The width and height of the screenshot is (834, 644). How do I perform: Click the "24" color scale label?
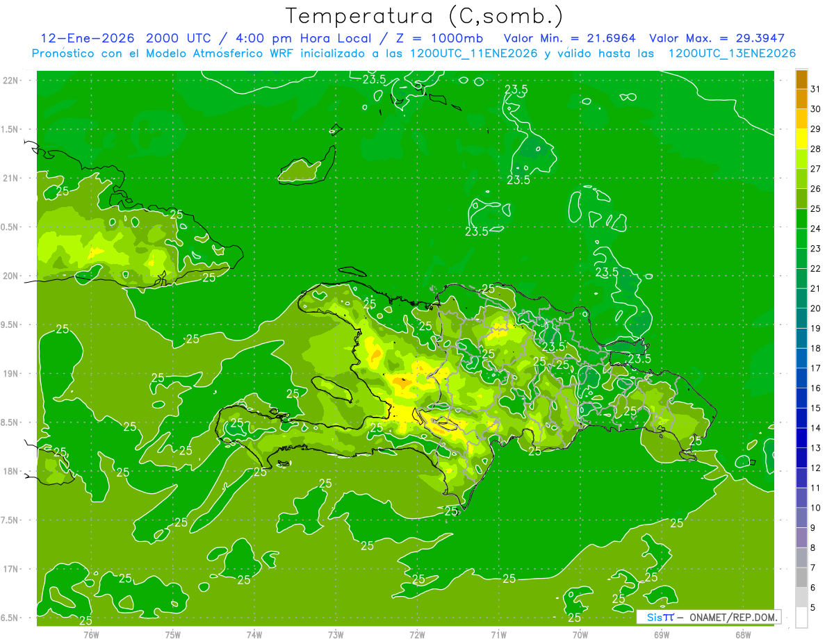pyautogui.click(x=816, y=229)
